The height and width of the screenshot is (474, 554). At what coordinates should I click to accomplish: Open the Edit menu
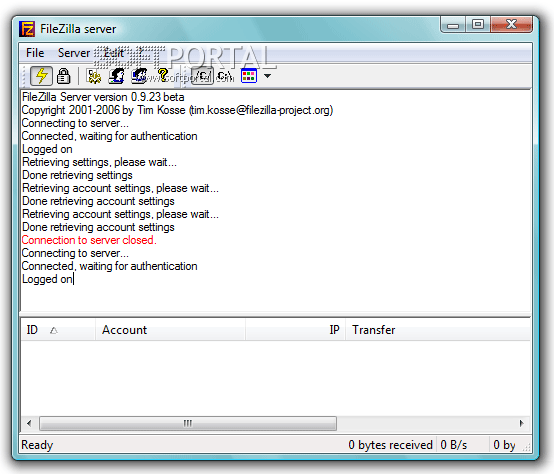tap(113, 53)
